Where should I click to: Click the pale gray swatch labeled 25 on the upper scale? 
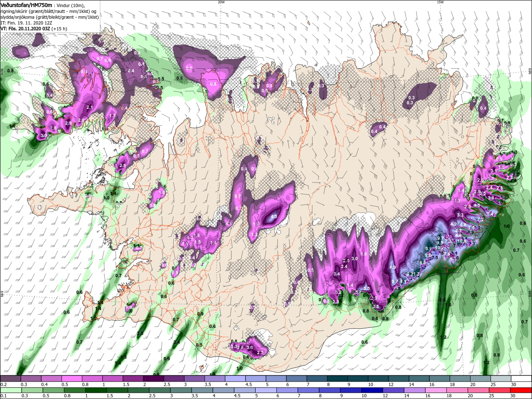500,379
